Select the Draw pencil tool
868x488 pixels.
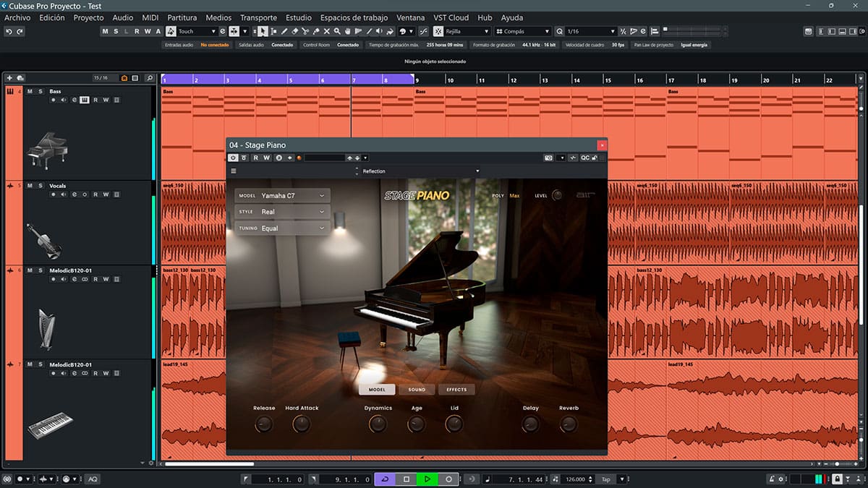(284, 31)
